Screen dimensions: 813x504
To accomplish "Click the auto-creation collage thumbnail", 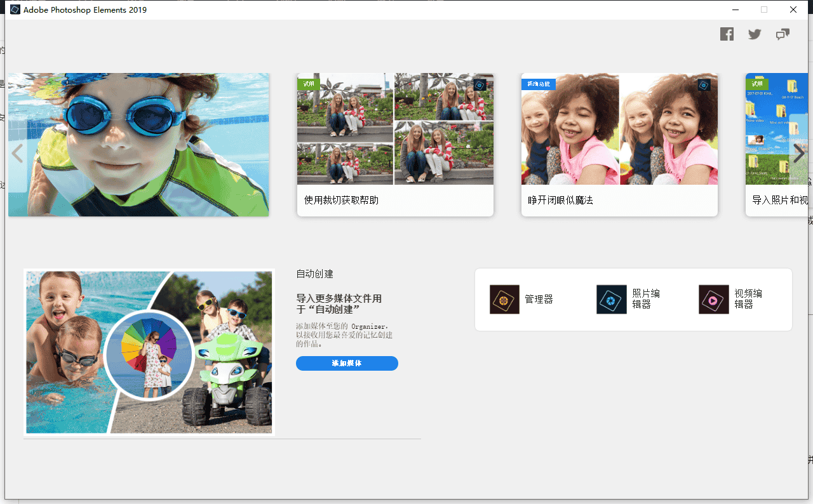I will (x=149, y=352).
